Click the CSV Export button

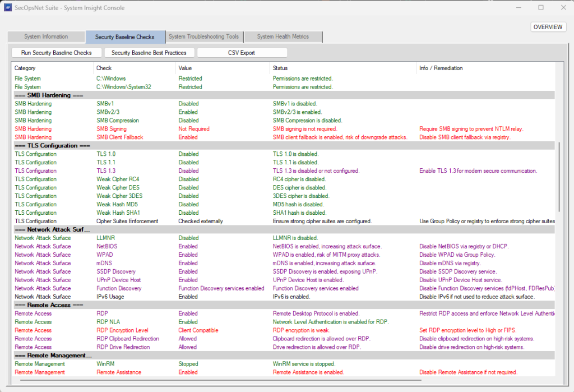[x=242, y=53]
